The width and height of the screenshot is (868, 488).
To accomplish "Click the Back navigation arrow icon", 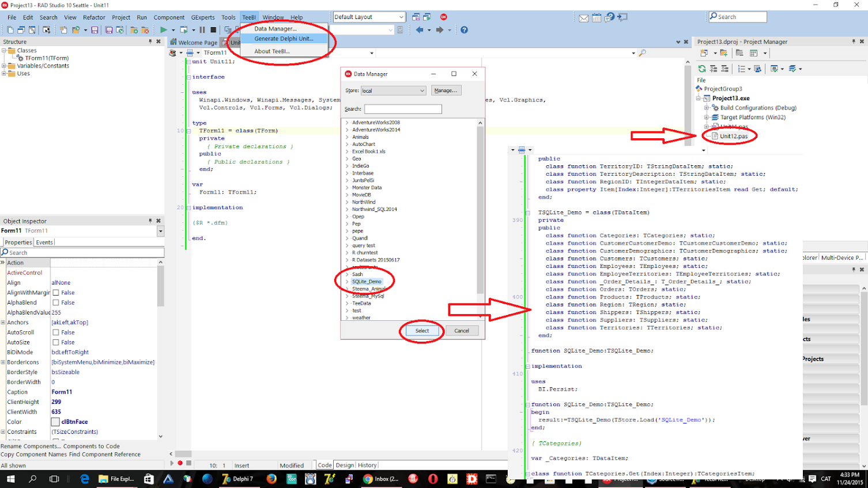I will pos(420,30).
